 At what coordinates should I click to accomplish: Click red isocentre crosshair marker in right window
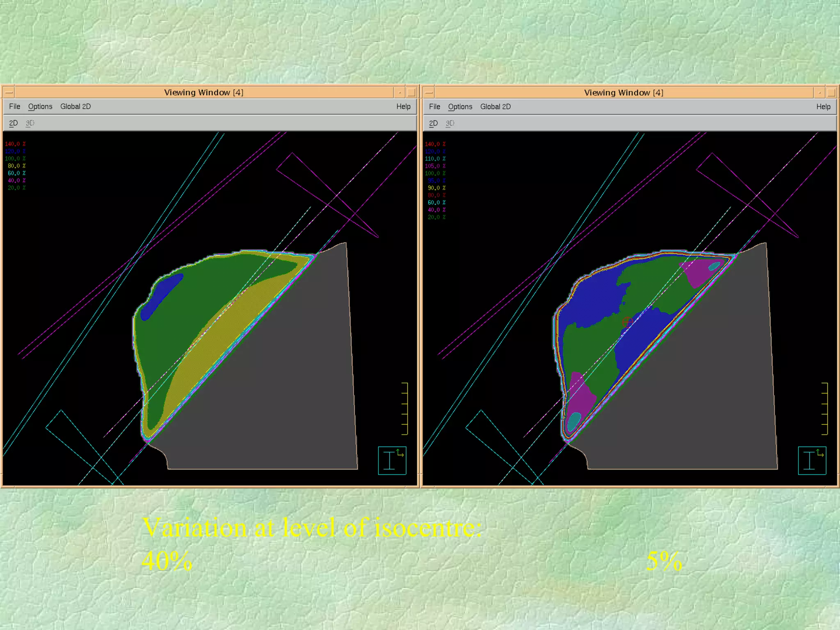tap(627, 322)
